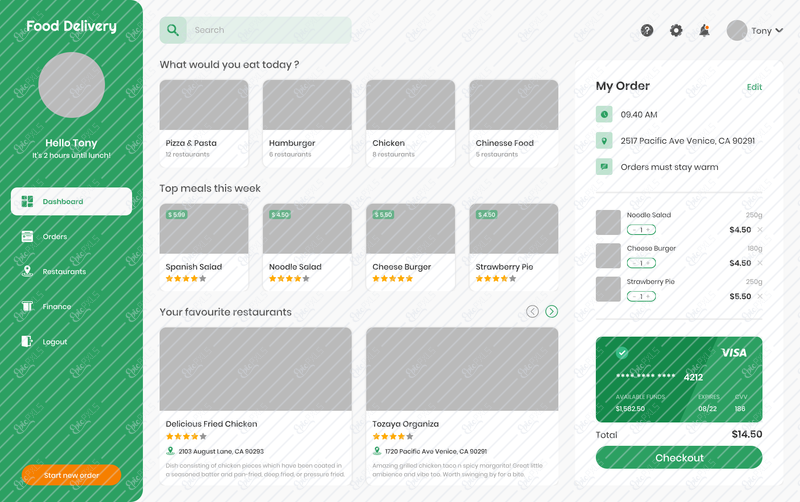Click the VISA logo on payment card

(734, 353)
